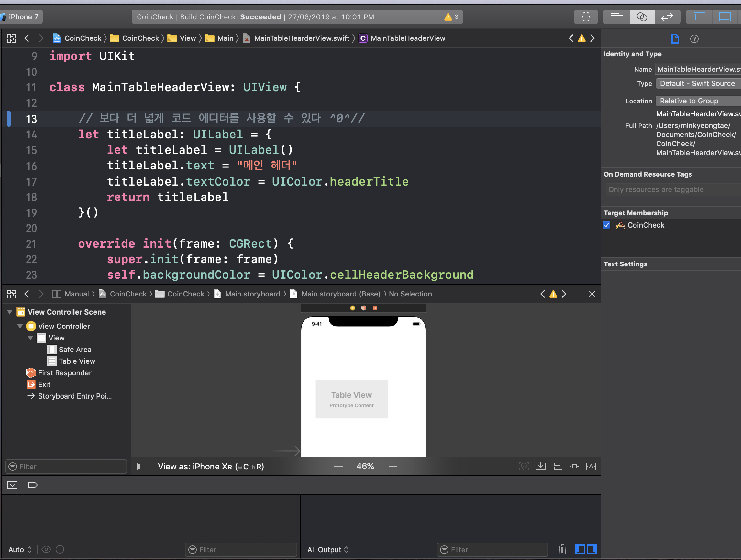Image resolution: width=741 pixels, height=560 pixels.
Task: Open the All Output dropdown
Action: [x=327, y=550]
